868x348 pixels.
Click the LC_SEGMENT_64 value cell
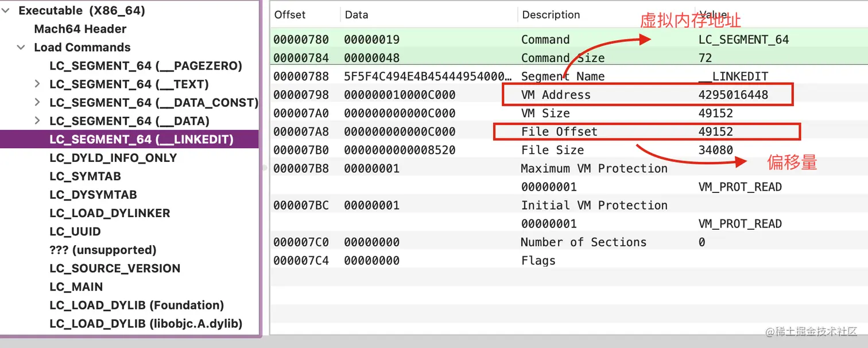pos(743,39)
